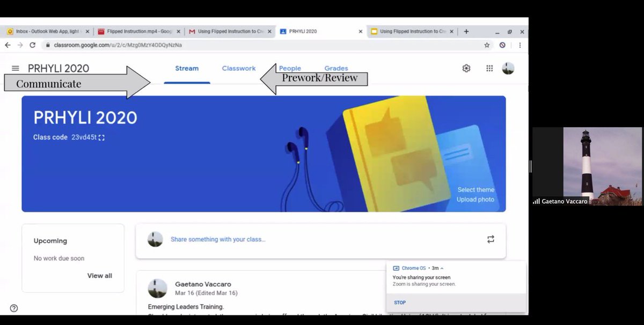Bookmark the page with the star icon

(x=487, y=46)
